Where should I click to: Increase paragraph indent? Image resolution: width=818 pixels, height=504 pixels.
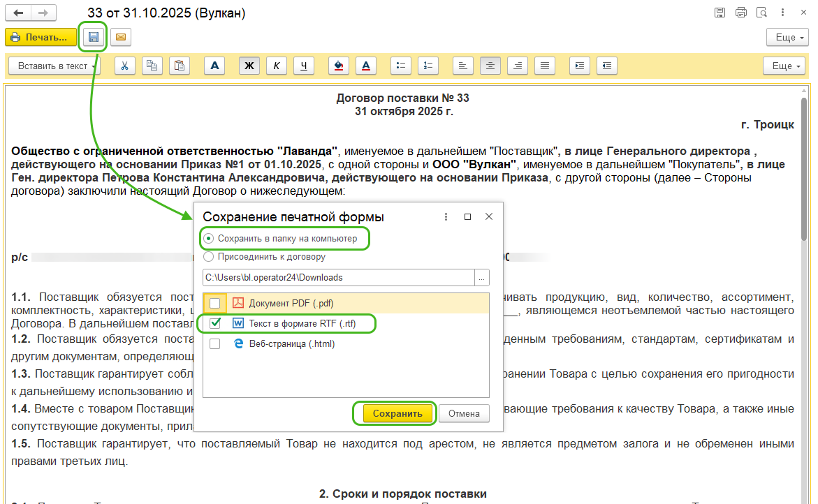579,66
